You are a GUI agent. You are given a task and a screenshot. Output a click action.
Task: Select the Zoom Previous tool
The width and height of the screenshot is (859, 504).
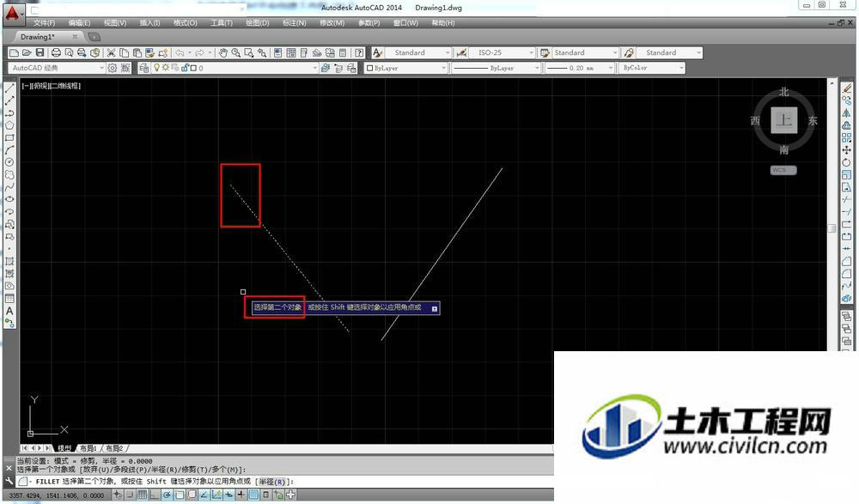coord(262,52)
